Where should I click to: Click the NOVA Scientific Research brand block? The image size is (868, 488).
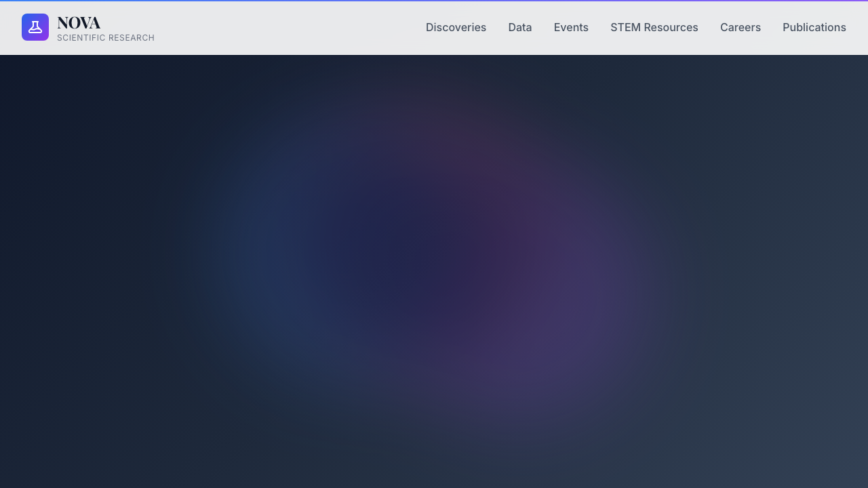87,28
